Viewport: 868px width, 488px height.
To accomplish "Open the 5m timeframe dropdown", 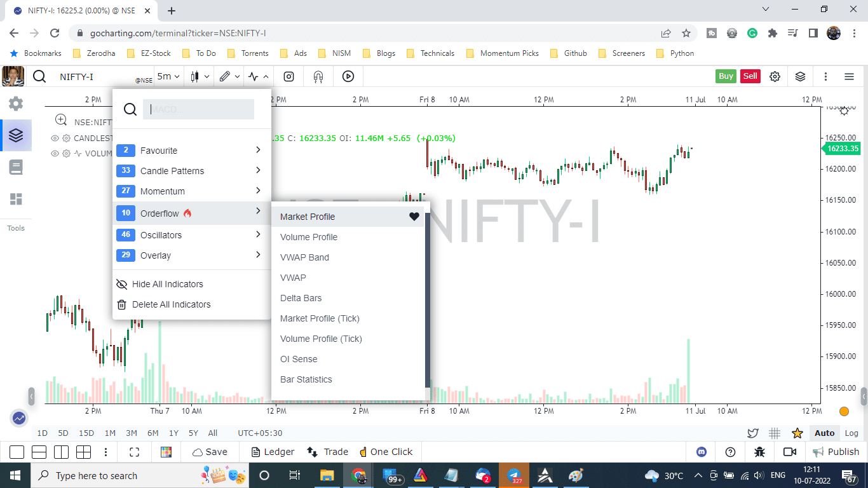I will click(168, 76).
